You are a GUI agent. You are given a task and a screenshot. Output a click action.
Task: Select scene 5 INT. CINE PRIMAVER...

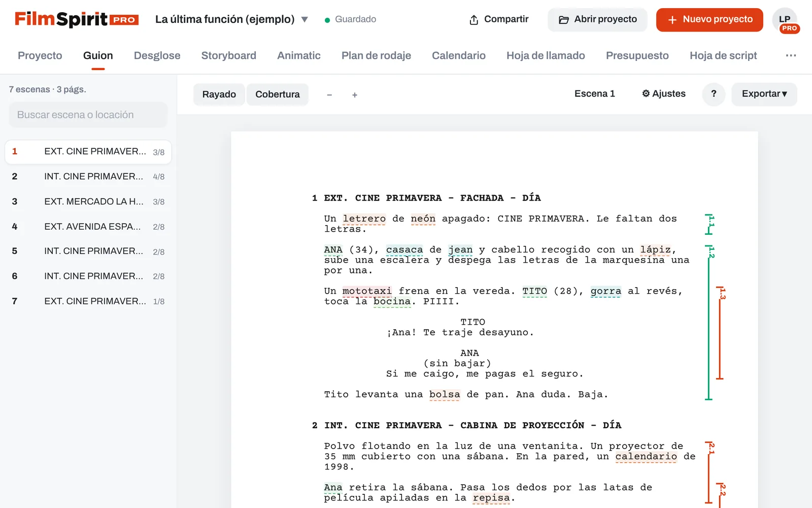click(x=88, y=251)
